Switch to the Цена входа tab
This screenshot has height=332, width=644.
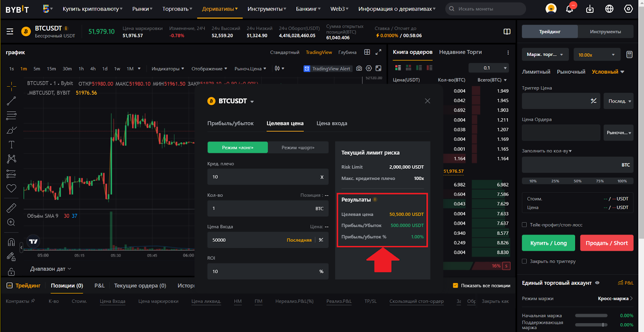(332, 123)
